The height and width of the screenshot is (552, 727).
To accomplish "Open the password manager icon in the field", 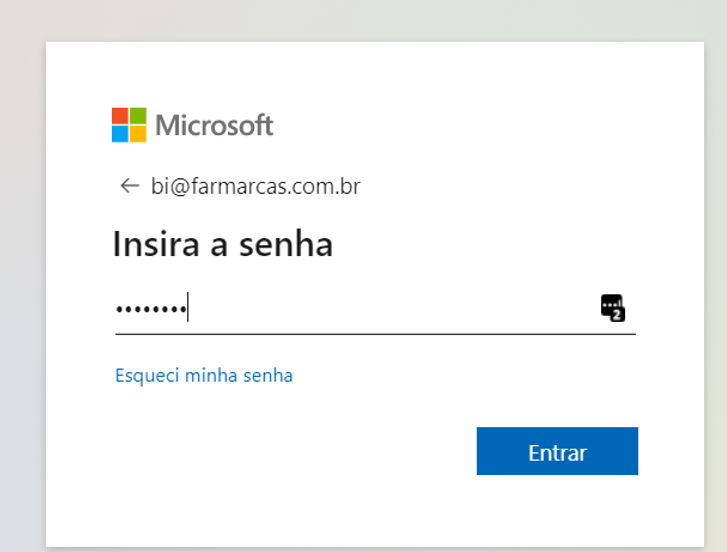I will [x=612, y=307].
